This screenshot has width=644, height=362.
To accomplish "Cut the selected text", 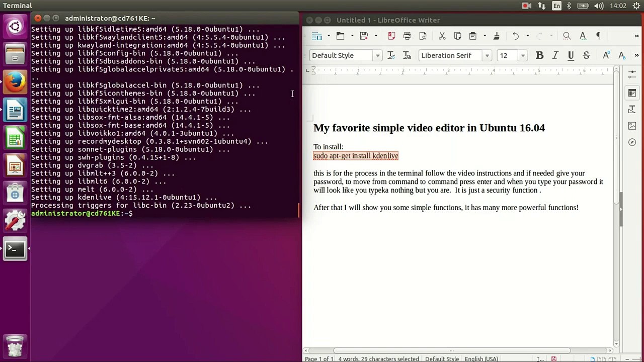I will [x=442, y=36].
